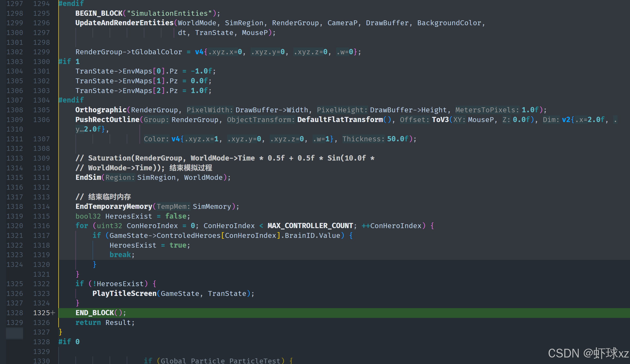Viewport: 630px width, 364px height.
Task: Click the EndSim function call
Action: [88, 177]
